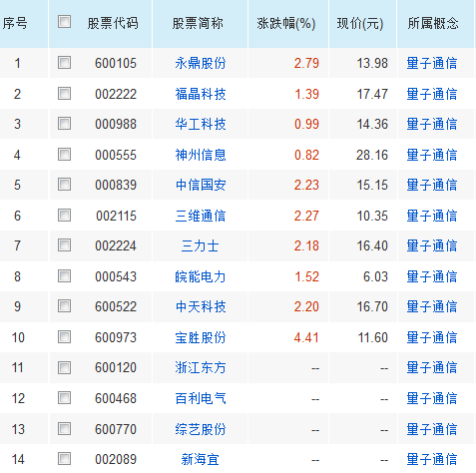
Task: Open 量子通信 concept in 中信国安 row
Action: pos(432,185)
